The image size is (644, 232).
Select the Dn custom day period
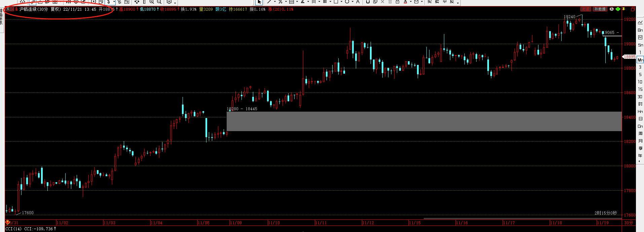[x=640, y=126]
